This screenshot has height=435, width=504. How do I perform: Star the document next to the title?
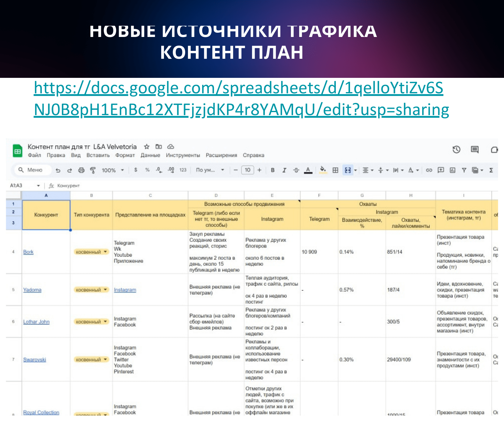pos(147,147)
